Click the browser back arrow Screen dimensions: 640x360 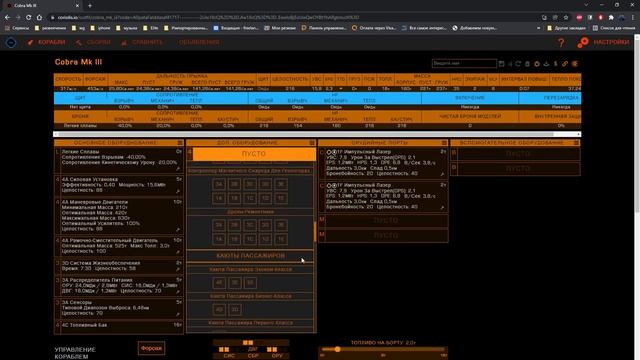tap(7, 18)
